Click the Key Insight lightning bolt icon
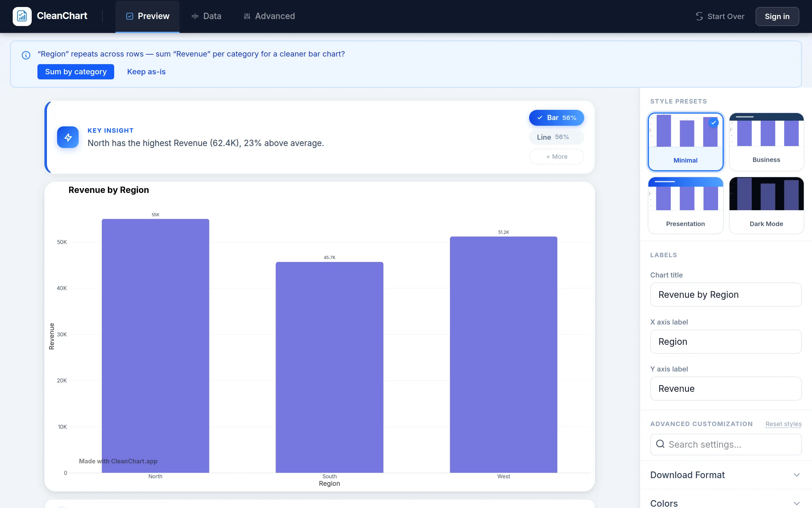Viewport: 812px width, 508px height. tap(68, 137)
